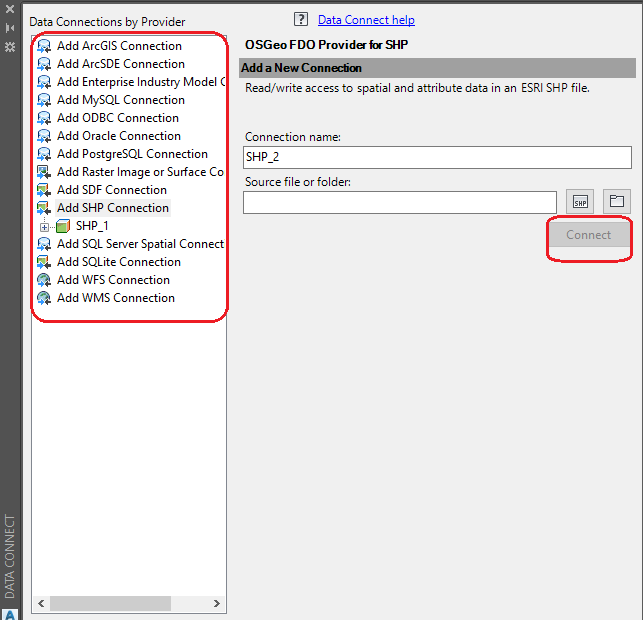This screenshot has width=643, height=620.
Task: Click the Autodesk A icon at bottom
Action: tap(10, 614)
